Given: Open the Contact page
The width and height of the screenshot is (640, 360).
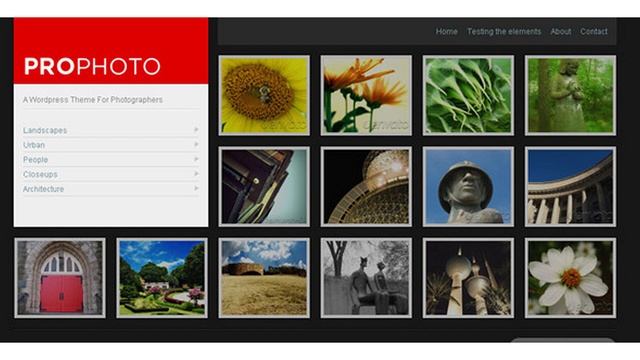Looking at the screenshot, I should click(x=593, y=31).
